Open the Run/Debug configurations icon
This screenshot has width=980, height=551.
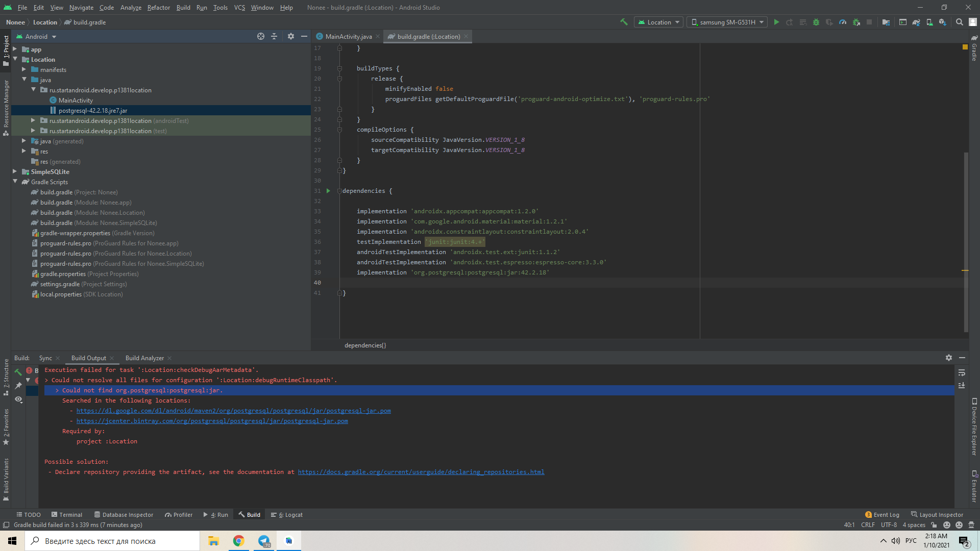(x=903, y=22)
